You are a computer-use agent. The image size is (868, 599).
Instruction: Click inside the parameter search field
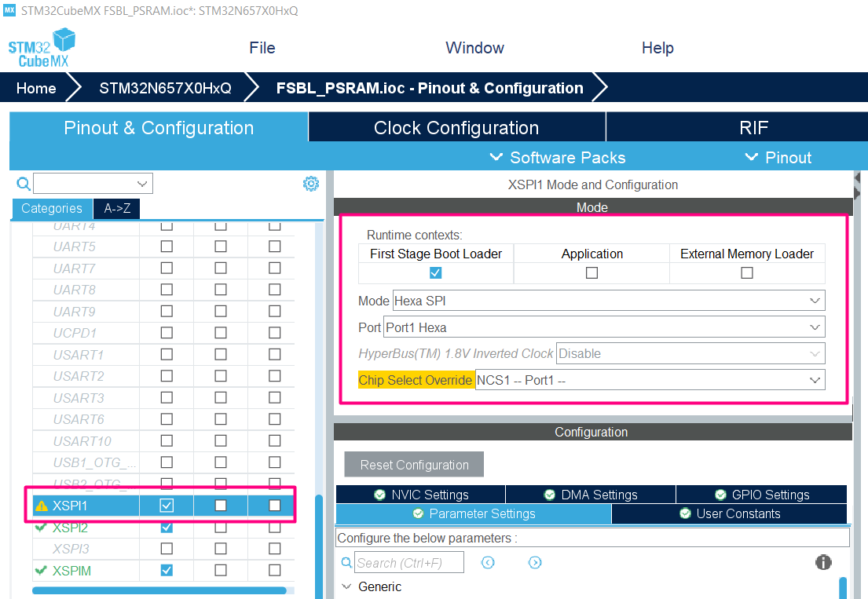point(408,562)
